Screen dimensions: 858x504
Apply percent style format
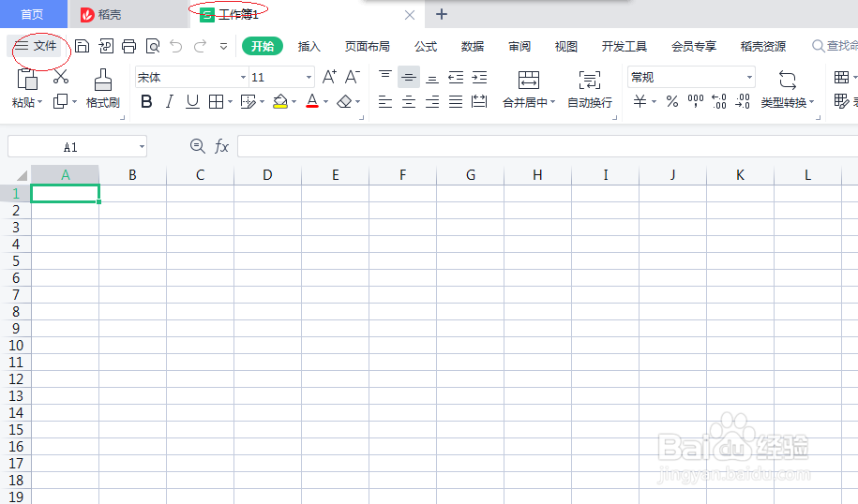point(672,102)
